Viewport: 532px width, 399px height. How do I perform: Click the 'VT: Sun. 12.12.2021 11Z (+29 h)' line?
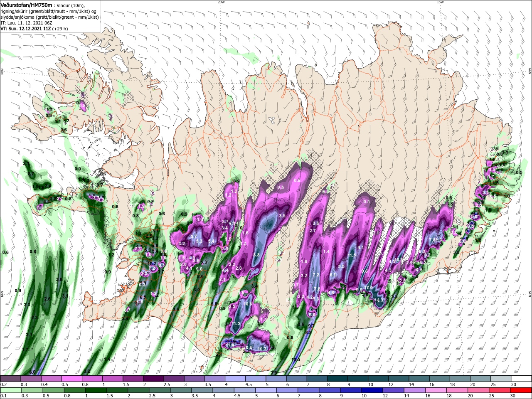(x=34, y=29)
